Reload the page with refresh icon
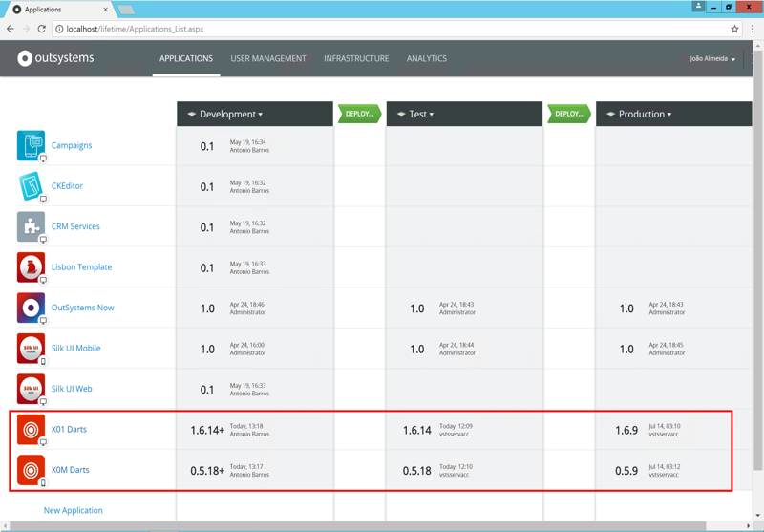 click(41, 29)
